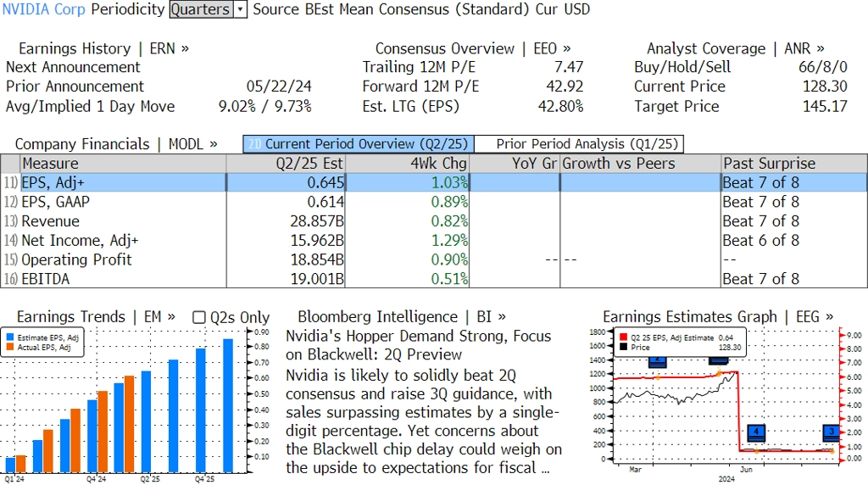Click the Growth vs Peers column header
Viewport: 868px width, 485px height.
[641, 164]
